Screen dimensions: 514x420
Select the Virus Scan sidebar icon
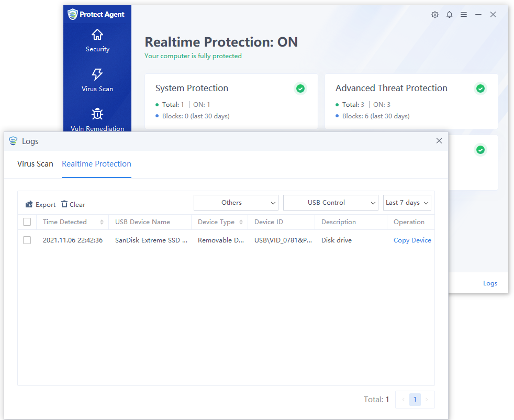tap(97, 81)
